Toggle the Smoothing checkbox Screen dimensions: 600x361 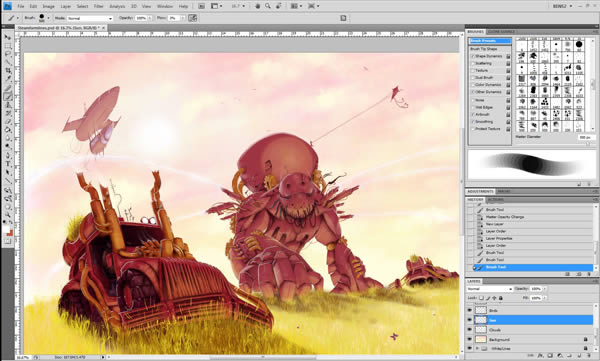tap(473, 122)
